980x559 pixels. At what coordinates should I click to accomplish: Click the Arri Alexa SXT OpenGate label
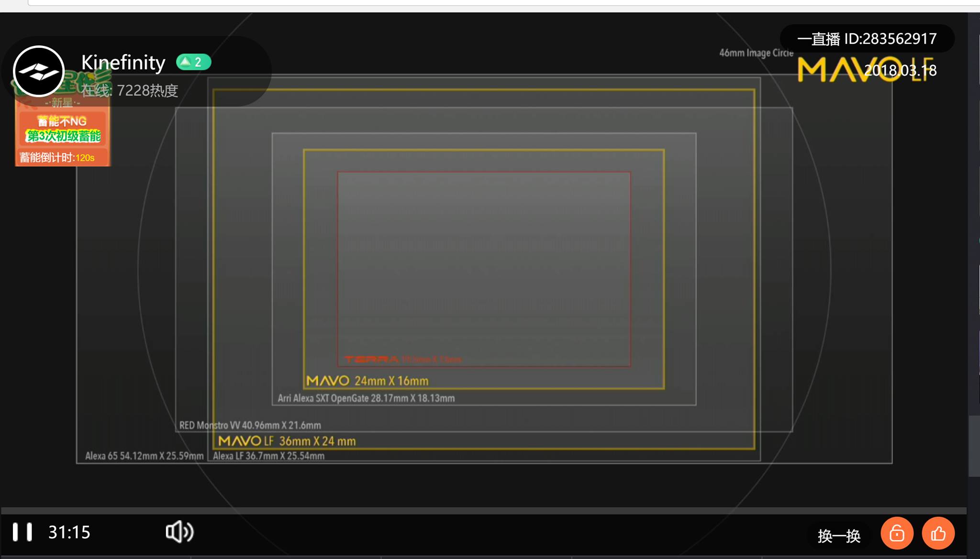(366, 398)
